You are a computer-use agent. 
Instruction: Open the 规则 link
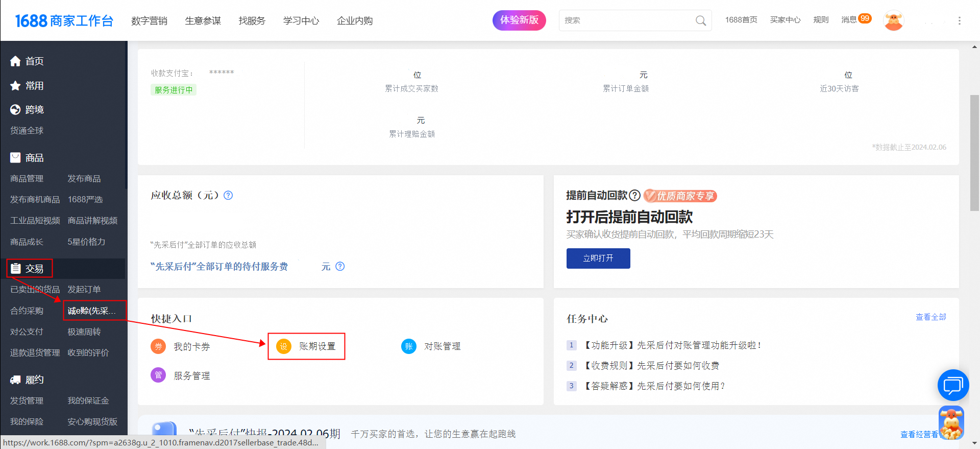pyautogui.click(x=821, y=20)
